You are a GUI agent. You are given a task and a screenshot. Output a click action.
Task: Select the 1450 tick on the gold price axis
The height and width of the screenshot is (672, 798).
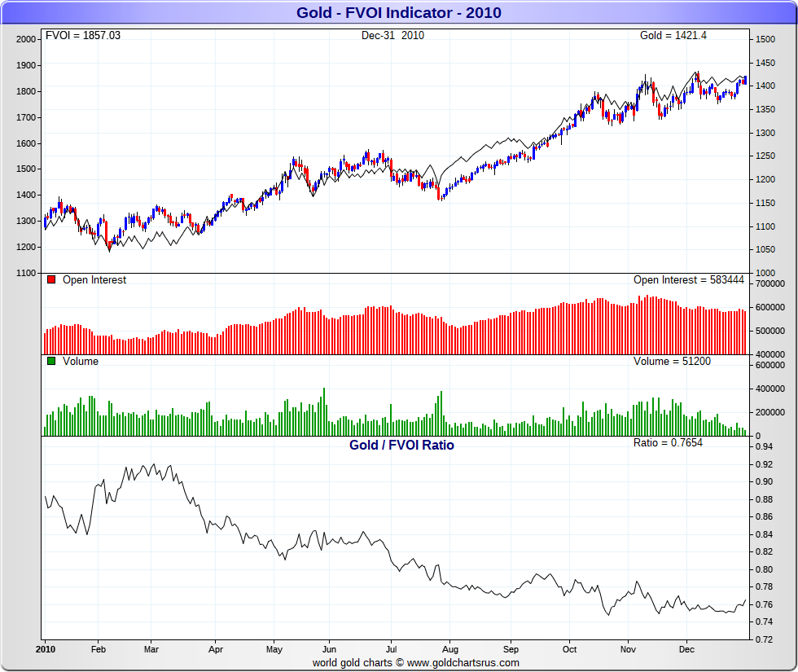point(765,64)
